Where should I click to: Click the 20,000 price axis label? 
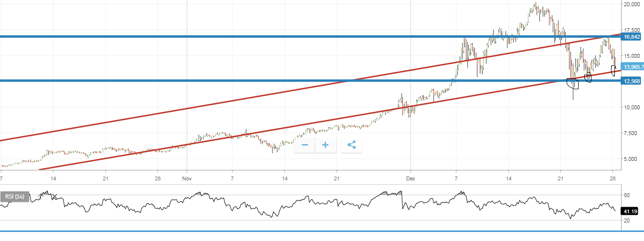click(631, 5)
